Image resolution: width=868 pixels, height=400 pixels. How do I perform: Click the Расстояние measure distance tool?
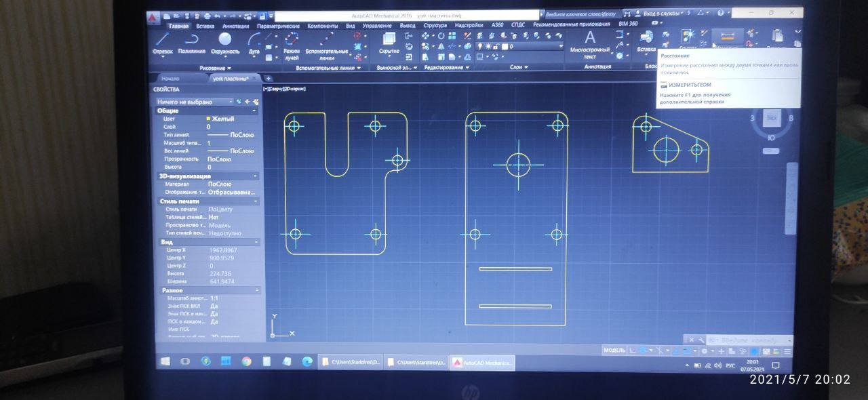[x=727, y=37]
